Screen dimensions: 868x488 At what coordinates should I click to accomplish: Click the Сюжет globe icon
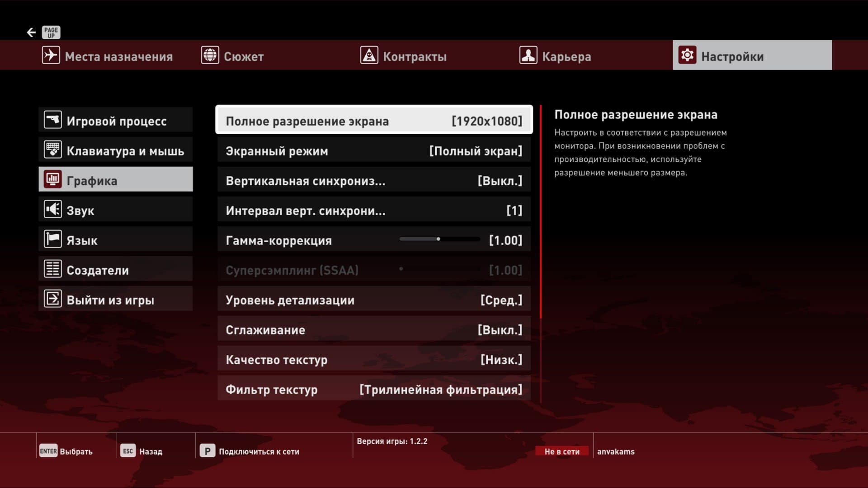click(210, 56)
